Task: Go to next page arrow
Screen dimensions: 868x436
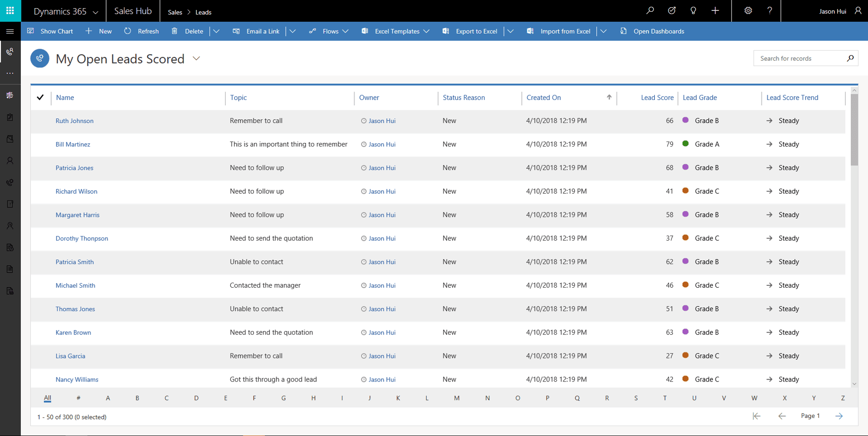Action: [839, 416]
